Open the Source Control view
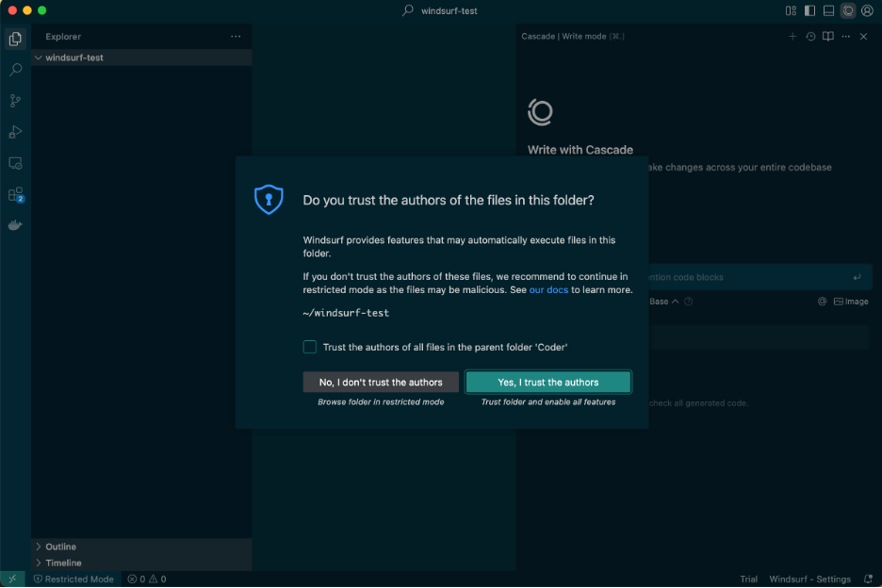Image resolution: width=882 pixels, height=588 pixels. (x=15, y=101)
